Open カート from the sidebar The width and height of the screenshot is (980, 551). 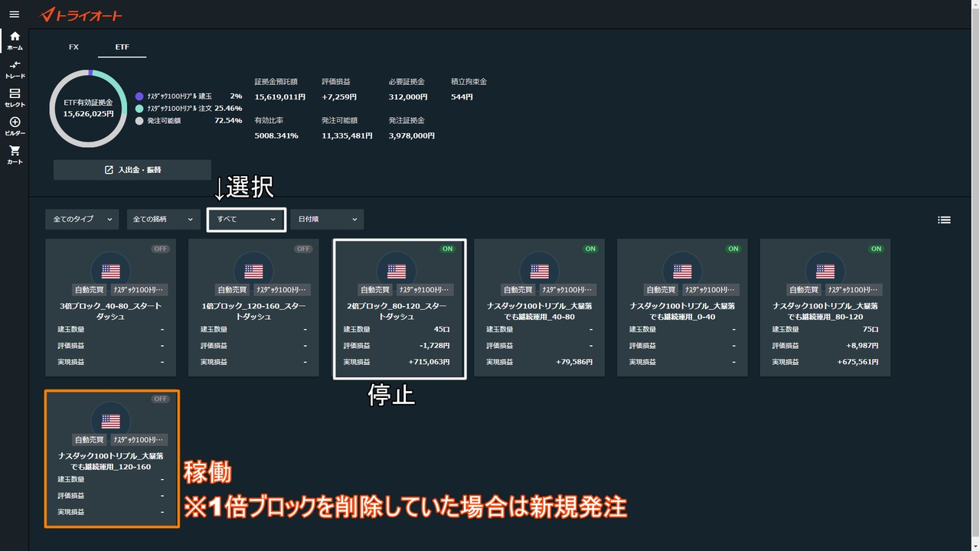point(15,155)
